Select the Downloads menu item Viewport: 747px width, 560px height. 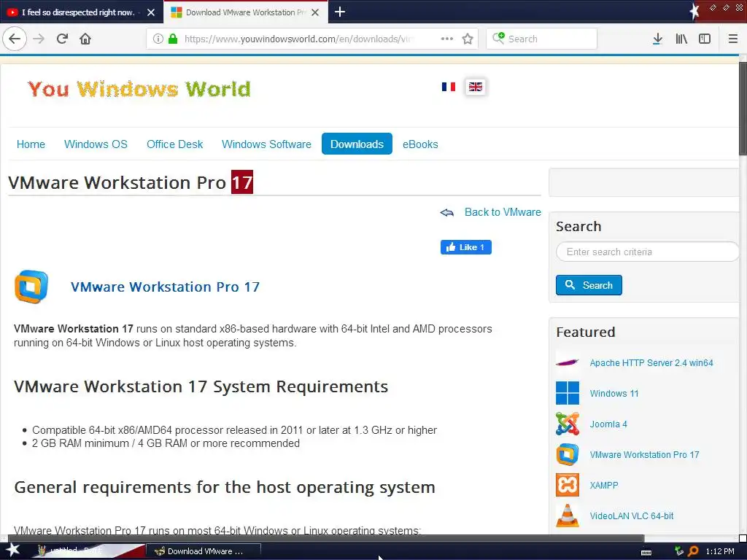357,144
